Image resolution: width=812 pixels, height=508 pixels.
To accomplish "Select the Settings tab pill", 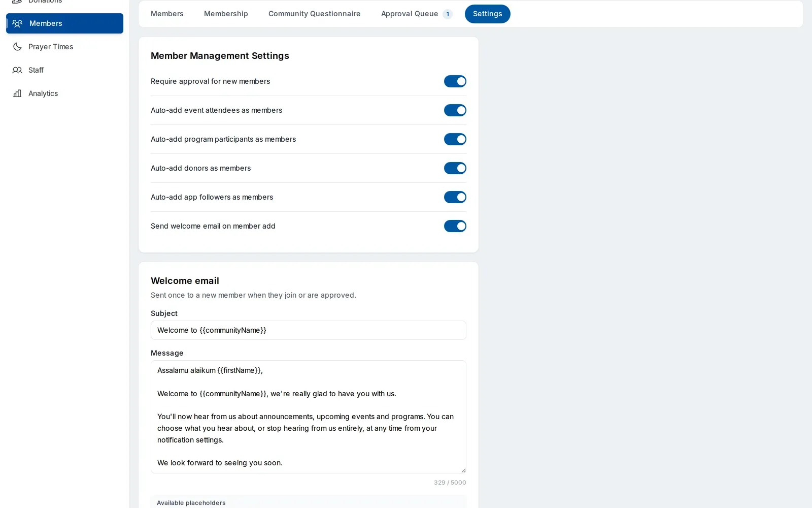I will 488,14.
